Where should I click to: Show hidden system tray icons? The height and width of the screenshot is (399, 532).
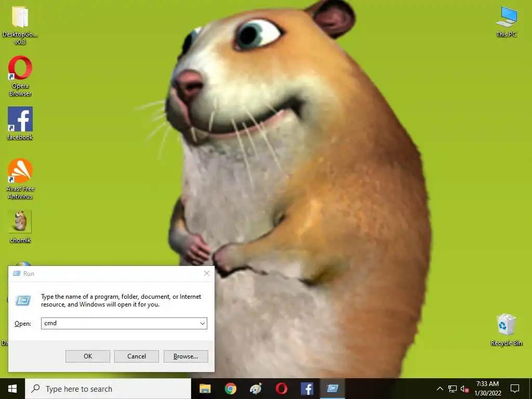pos(440,389)
